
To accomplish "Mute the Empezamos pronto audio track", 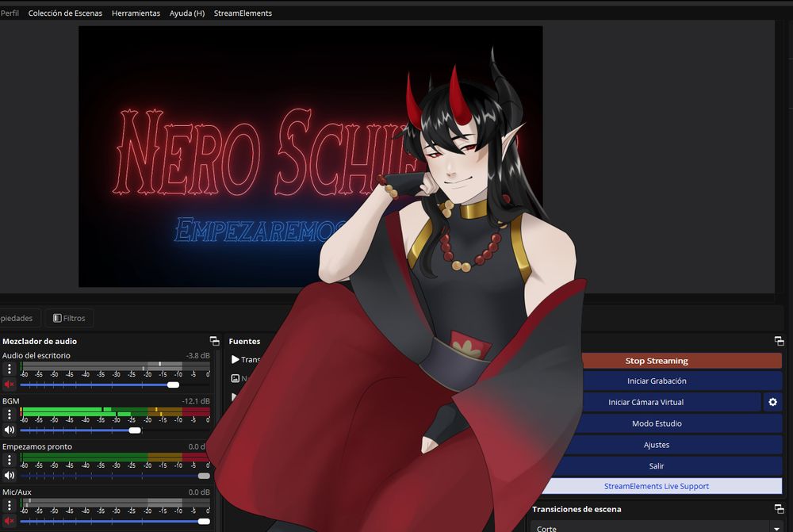I will (x=9, y=476).
